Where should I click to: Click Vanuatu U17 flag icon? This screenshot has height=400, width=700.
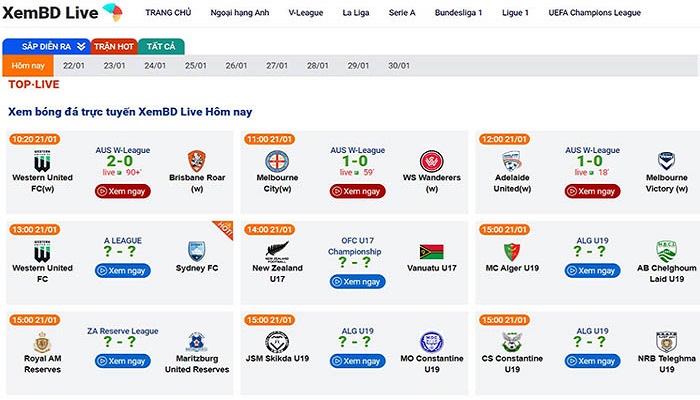[432, 252]
